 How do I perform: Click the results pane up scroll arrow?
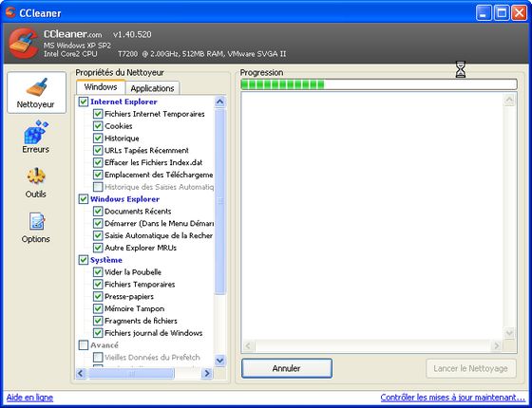click(x=509, y=100)
